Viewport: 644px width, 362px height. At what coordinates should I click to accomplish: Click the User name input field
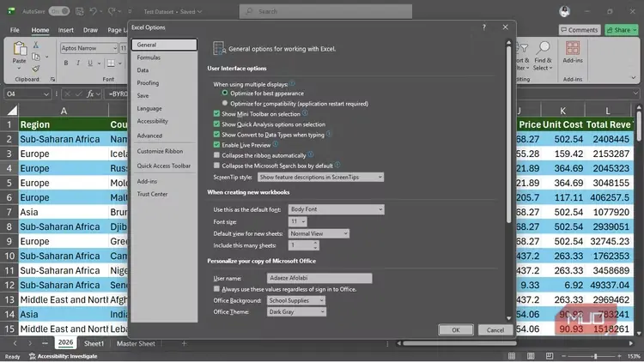coord(319,278)
